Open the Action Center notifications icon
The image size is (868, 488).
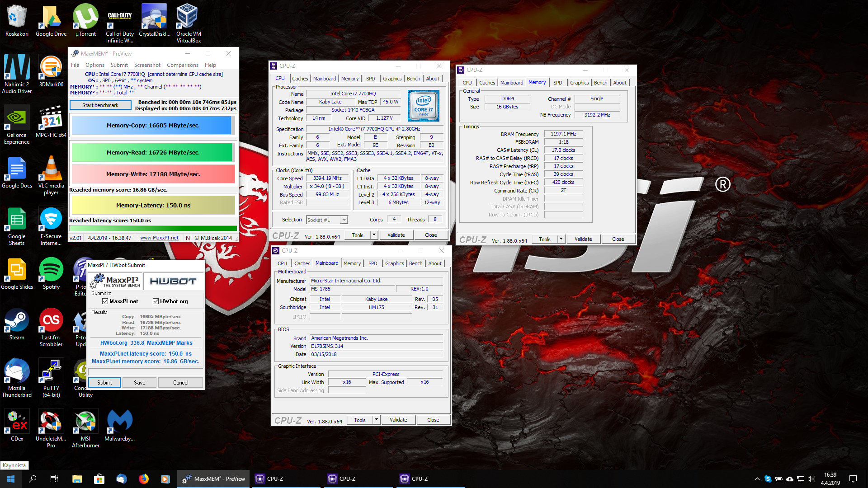pyautogui.click(x=853, y=479)
